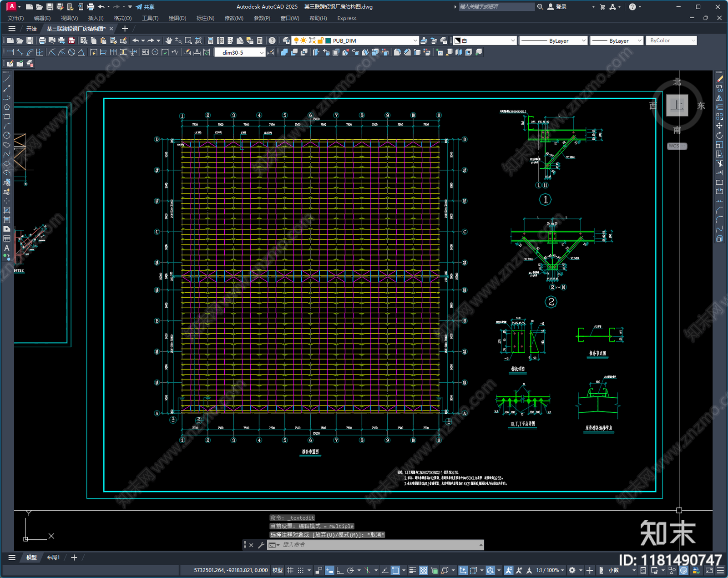Toggle the grid display in status bar

[x=290, y=570]
